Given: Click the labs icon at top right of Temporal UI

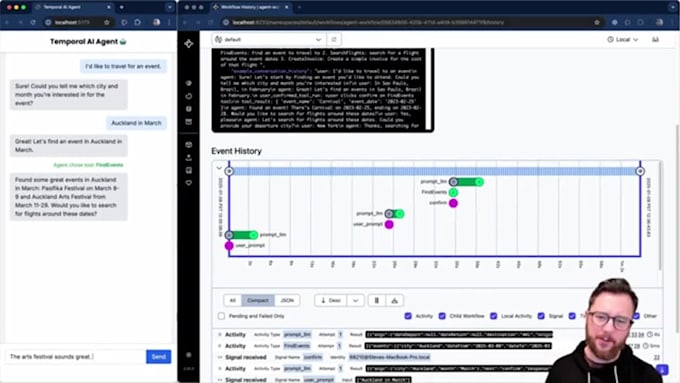Looking at the screenshot, I should pyautogui.click(x=655, y=39).
